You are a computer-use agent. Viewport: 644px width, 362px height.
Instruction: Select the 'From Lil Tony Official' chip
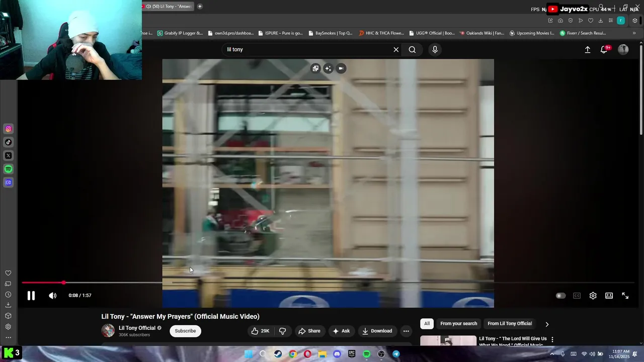(509, 323)
